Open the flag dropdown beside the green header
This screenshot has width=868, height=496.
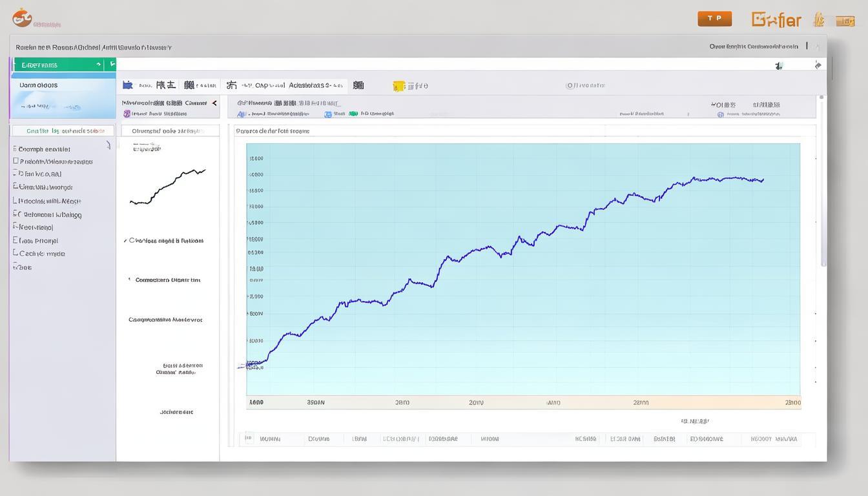(x=112, y=65)
